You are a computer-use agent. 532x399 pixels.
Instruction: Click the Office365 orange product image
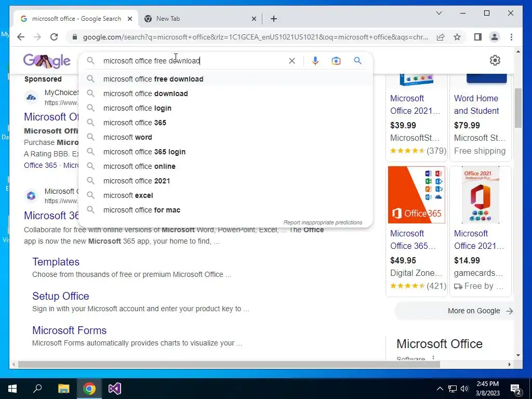point(416,195)
